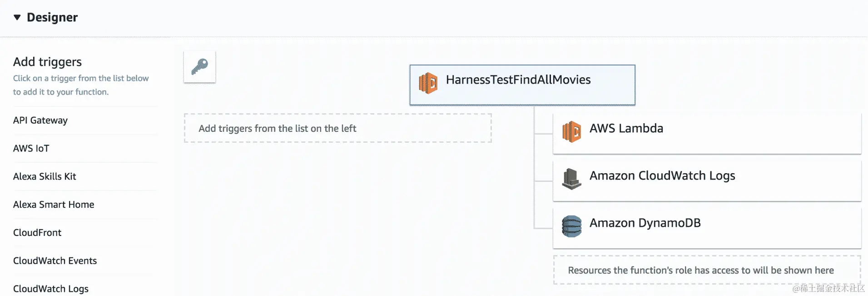Select the HarnessTestFindAllMovies function box

coord(522,85)
